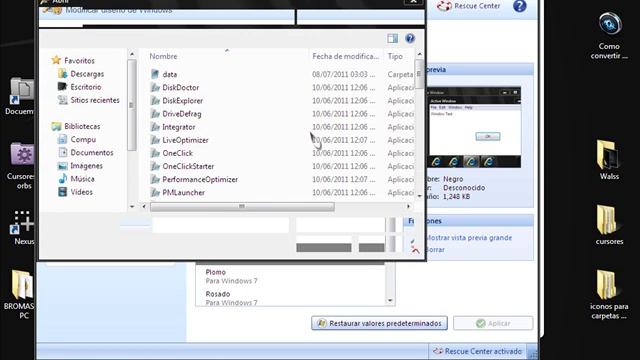Select the Plomo style entry

click(291, 276)
